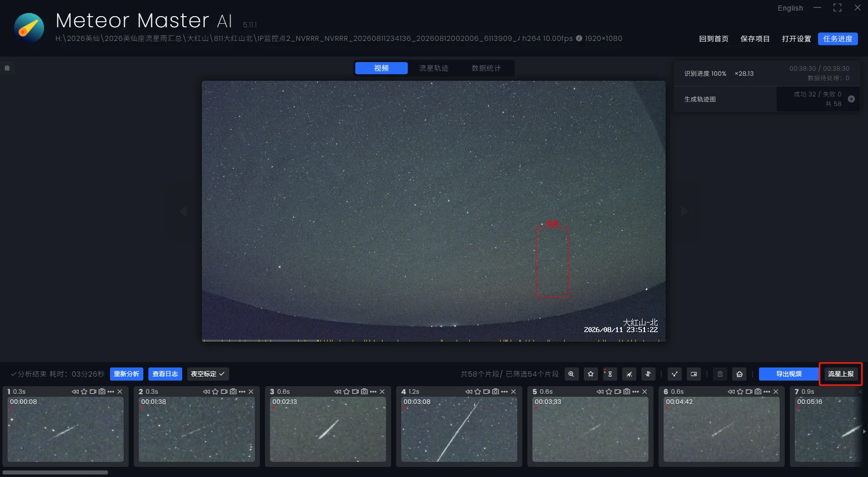Open 打开设置 settings
The height and width of the screenshot is (477, 868).
coord(796,39)
